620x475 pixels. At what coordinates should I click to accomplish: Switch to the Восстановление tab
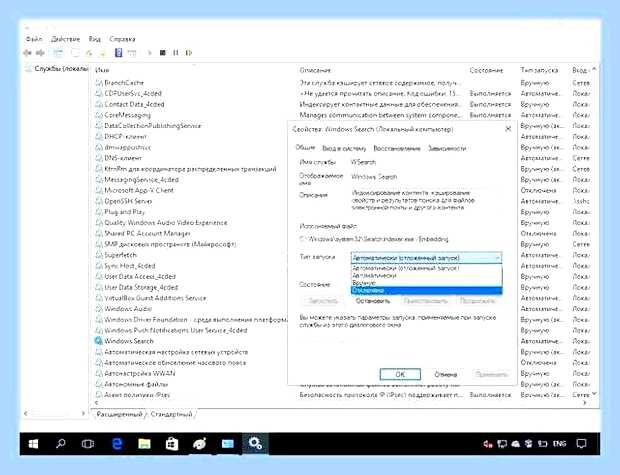tap(397, 148)
